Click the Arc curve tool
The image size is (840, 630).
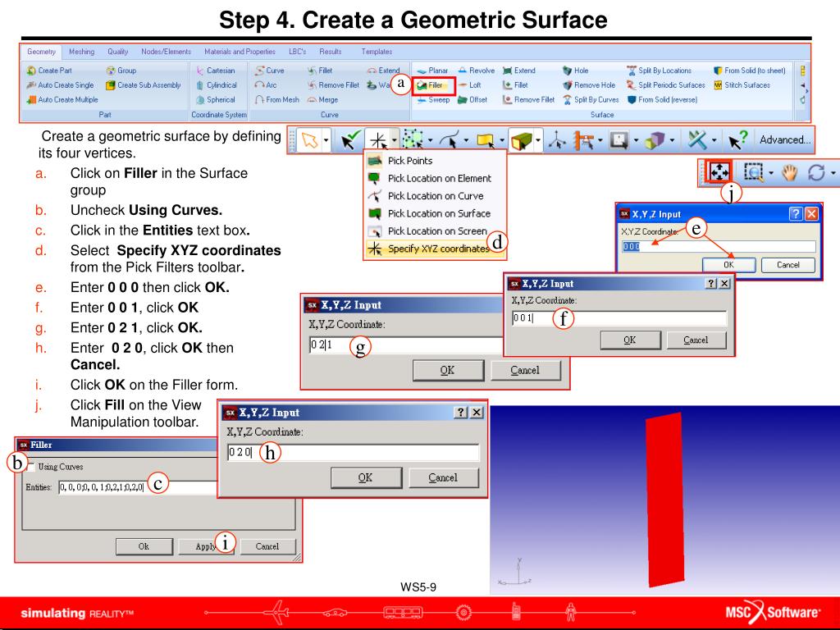coord(266,85)
